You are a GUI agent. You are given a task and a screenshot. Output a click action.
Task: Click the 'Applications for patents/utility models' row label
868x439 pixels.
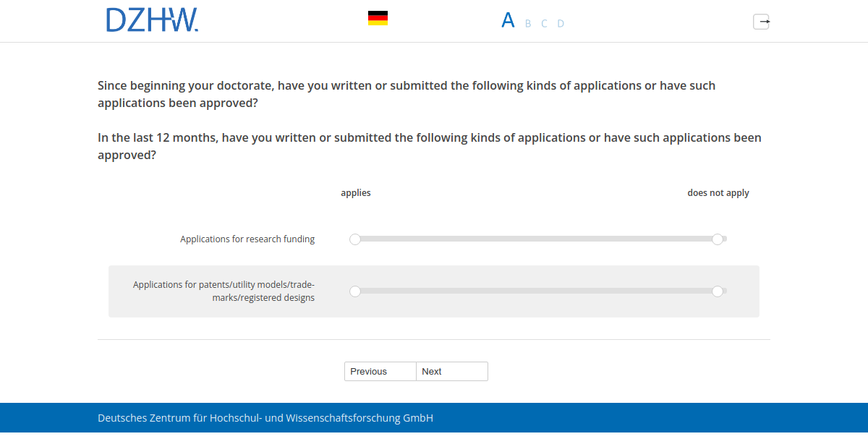[x=224, y=291]
